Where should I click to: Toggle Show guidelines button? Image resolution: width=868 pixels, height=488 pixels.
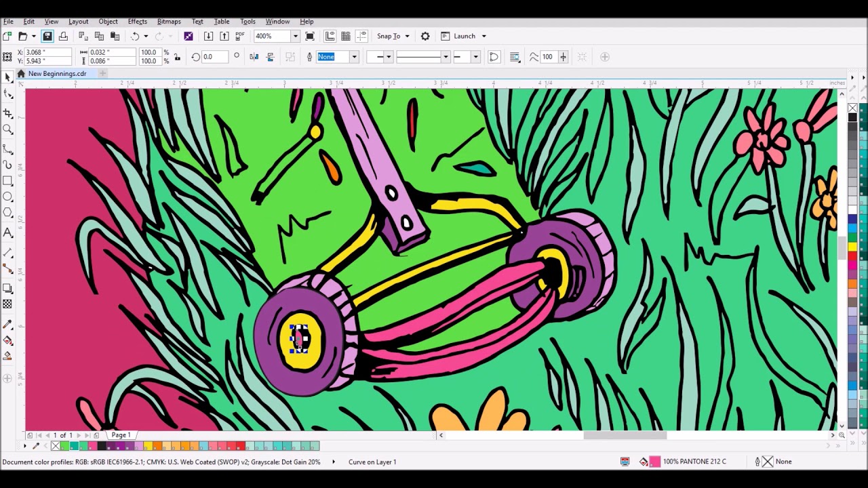click(362, 36)
